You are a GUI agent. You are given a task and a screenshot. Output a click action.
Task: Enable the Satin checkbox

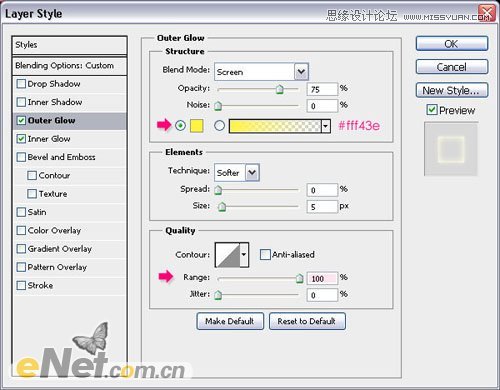coord(21,212)
